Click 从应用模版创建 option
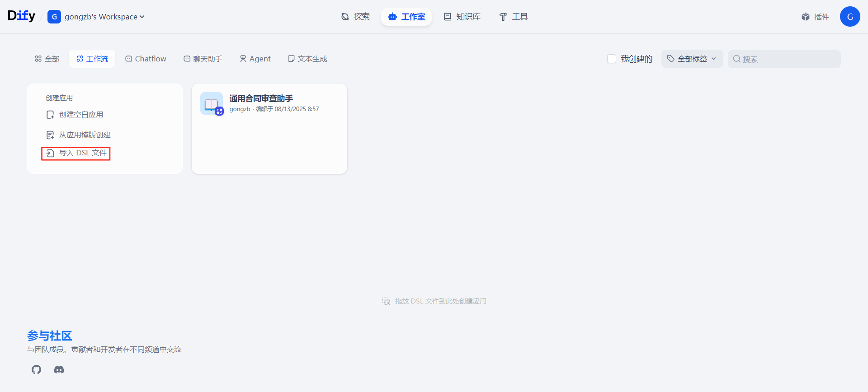This screenshot has height=392, width=868. tap(79, 135)
